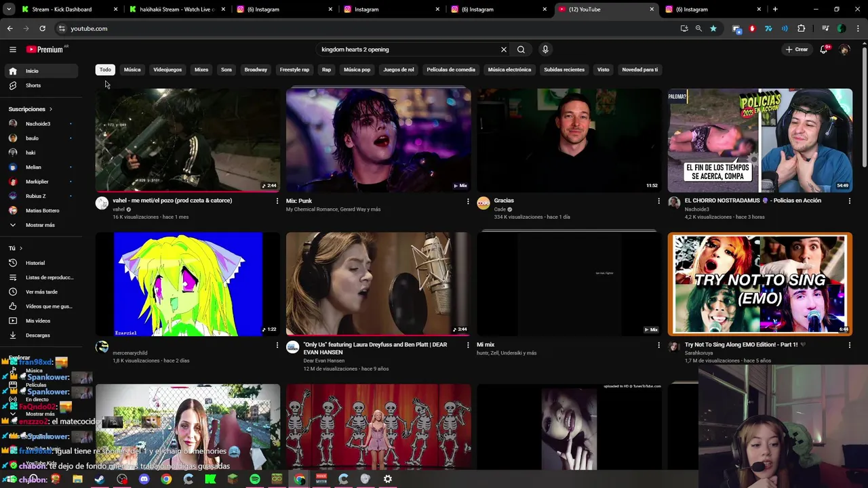Switch to hakihakii Stream browser tab
Viewport: 868px width, 488px height.
(177, 9)
